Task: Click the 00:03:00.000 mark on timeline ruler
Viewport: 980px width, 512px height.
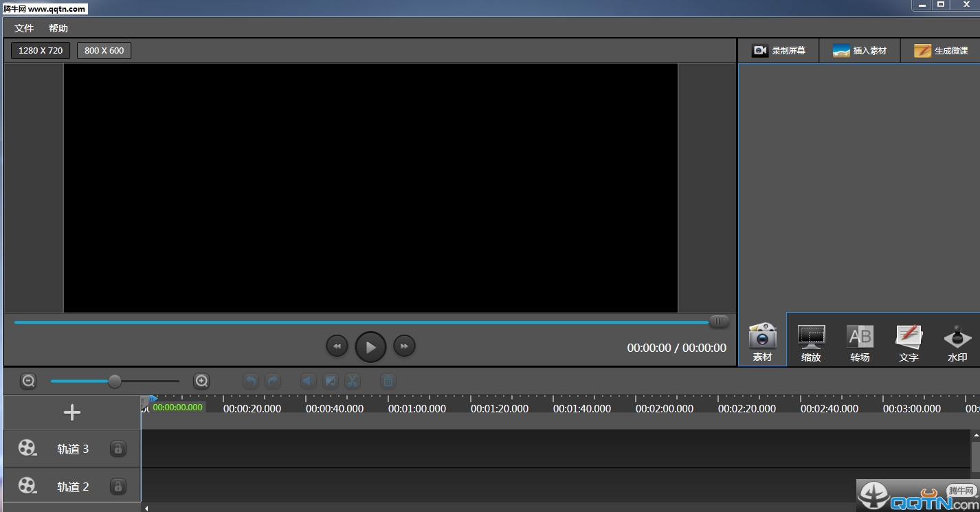Action: click(912, 408)
